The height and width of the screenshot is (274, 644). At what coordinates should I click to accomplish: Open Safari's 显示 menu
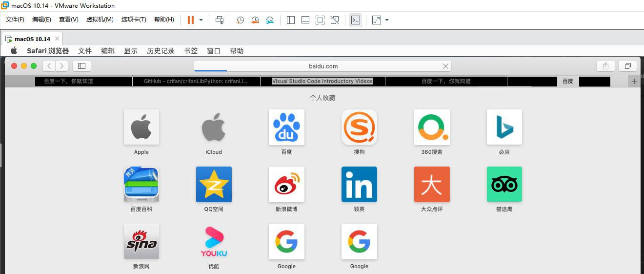click(131, 51)
